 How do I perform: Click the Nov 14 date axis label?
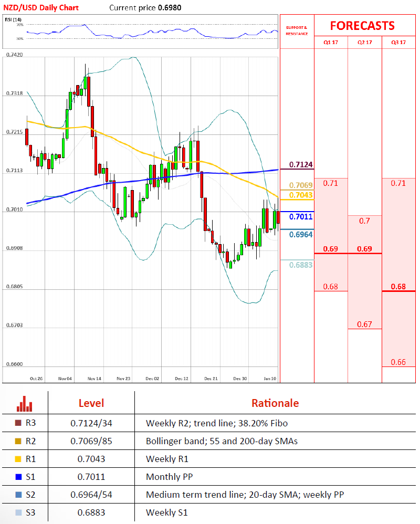[94, 379]
